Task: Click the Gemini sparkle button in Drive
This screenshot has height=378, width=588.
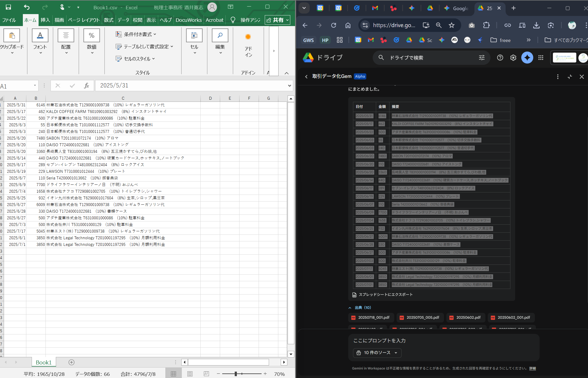Action: point(527,58)
